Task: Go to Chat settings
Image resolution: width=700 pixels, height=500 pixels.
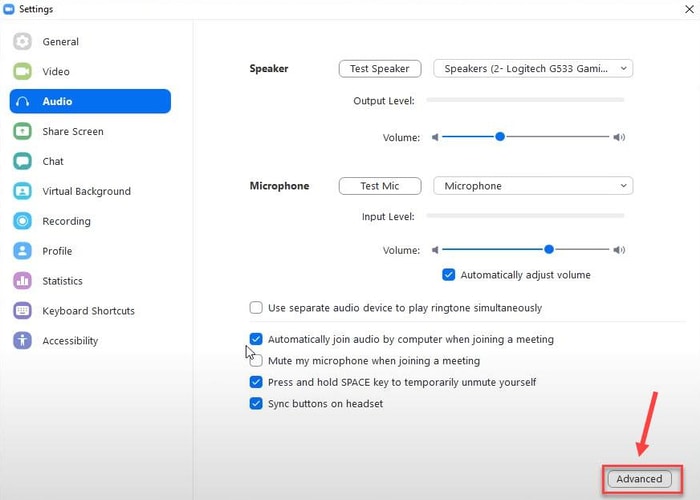Action: 90,161
